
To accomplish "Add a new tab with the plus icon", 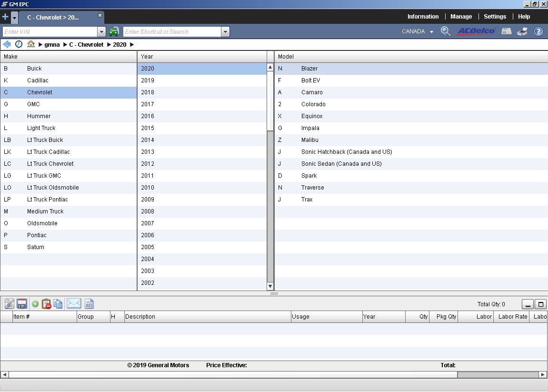I will tap(5, 17).
